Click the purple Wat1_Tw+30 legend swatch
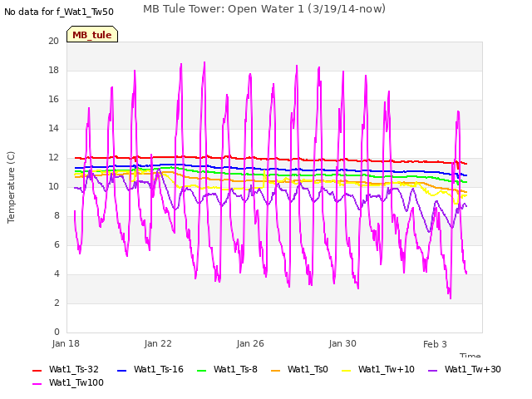Screen dimensions: 532x399 pyautogui.click(x=432, y=371)
